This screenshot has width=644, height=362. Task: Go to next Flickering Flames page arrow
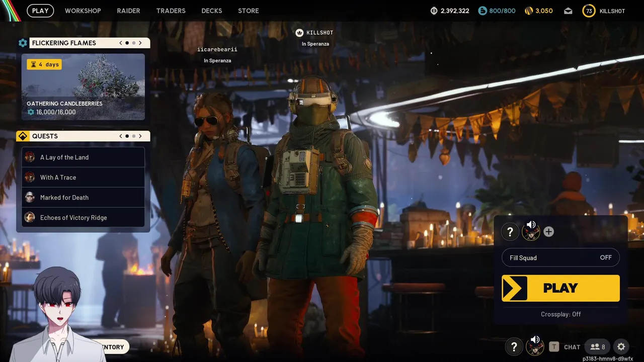point(140,43)
